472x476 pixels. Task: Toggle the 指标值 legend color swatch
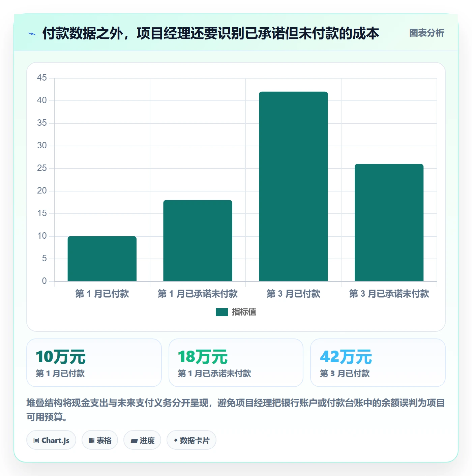tap(222, 312)
